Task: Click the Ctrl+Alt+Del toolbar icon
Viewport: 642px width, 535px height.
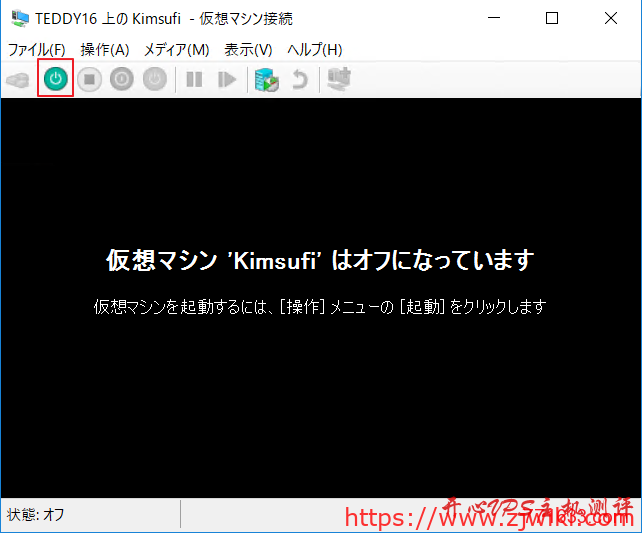Action: click(18, 79)
